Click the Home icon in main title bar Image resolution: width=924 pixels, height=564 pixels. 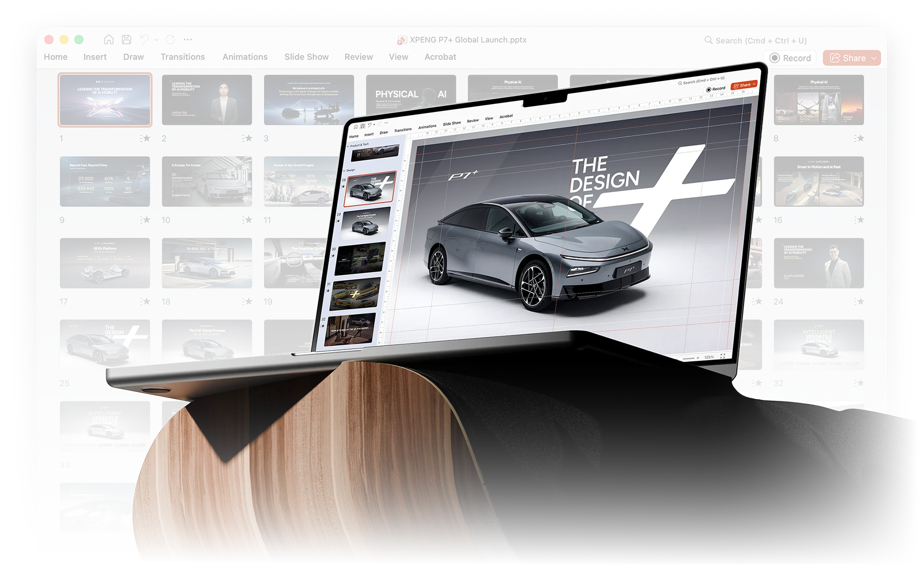109,39
